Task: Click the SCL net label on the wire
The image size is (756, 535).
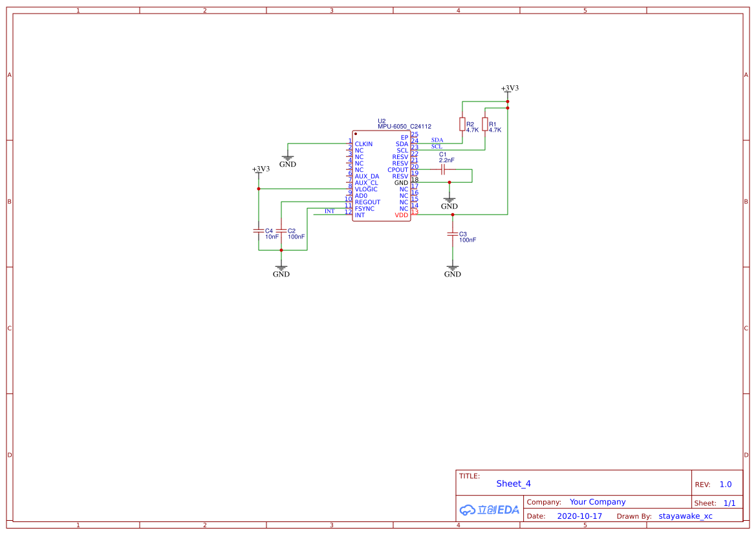Action: tap(437, 147)
